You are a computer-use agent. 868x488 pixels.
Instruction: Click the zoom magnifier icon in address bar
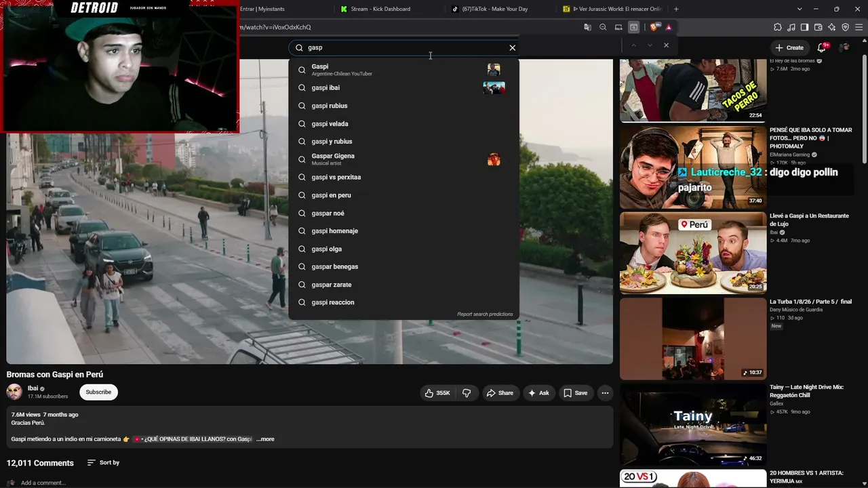pyautogui.click(x=603, y=27)
